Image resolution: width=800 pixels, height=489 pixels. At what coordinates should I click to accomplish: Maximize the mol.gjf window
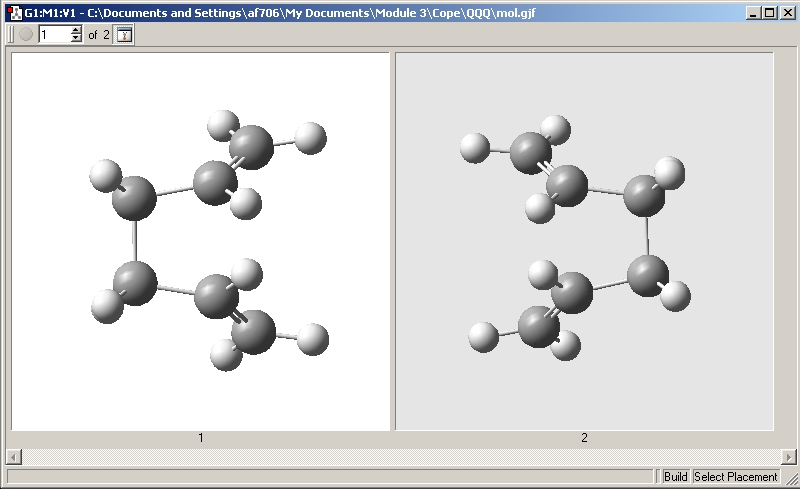(x=770, y=13)
